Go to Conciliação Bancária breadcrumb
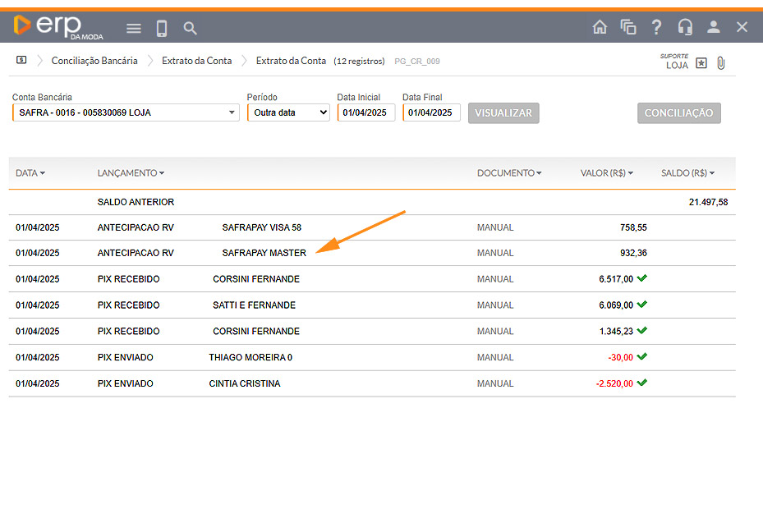Viewport: 763px width, 532px height. 94,61
